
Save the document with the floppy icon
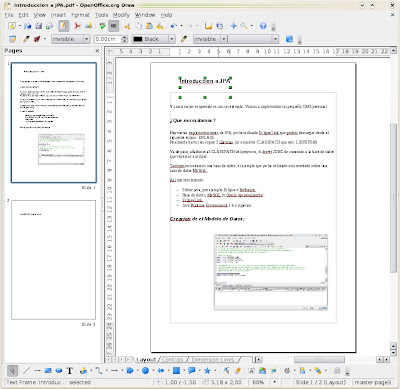click(39, 26)
